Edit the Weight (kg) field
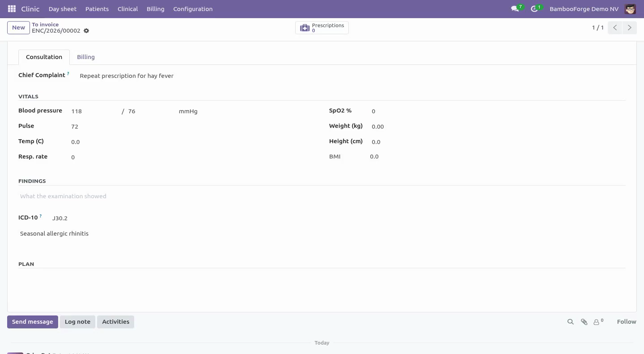Viewport: 644px width, 354px height. click(x=498, y=127)
